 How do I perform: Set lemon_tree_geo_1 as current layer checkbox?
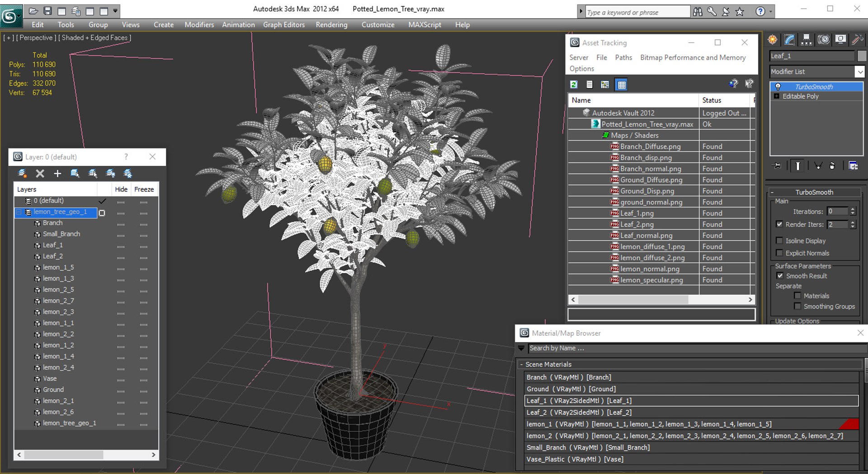(x=102, y=212)
